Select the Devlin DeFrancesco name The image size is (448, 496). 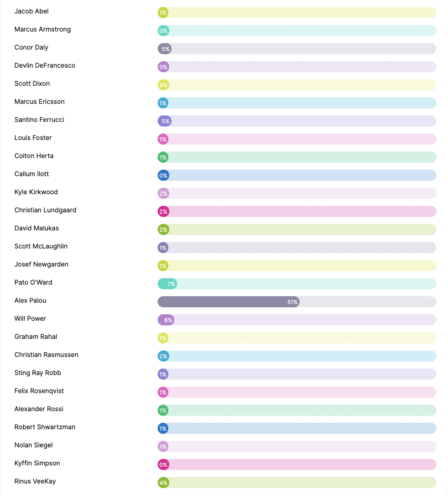(x=45, y=65)
